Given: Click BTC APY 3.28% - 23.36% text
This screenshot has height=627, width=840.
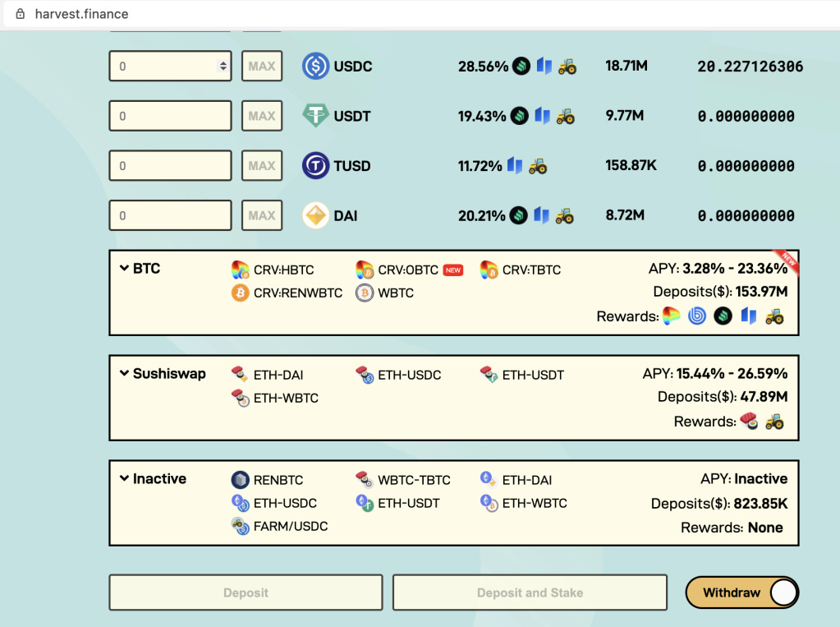Looking at the screenshot, I should click(718, 268).
